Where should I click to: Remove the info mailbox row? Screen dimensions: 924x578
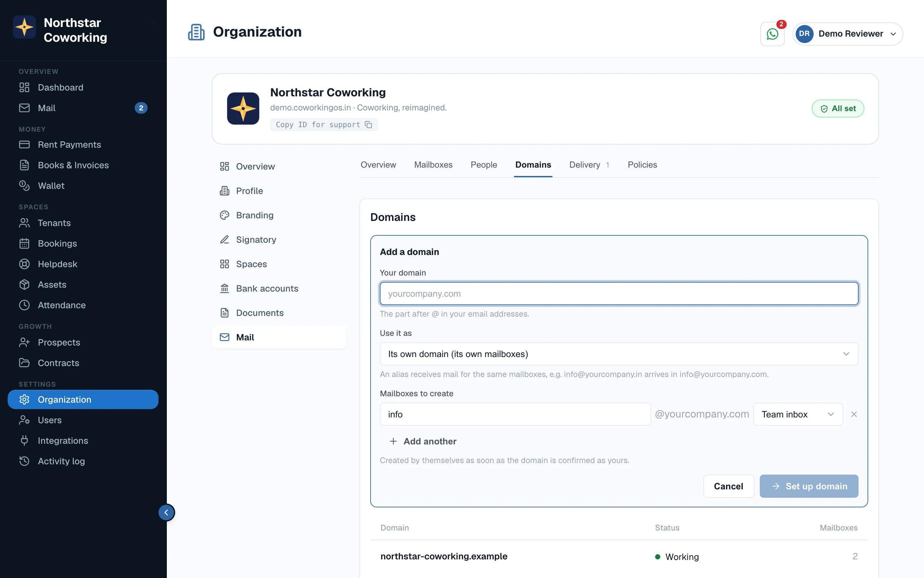[x=854, y=414]
